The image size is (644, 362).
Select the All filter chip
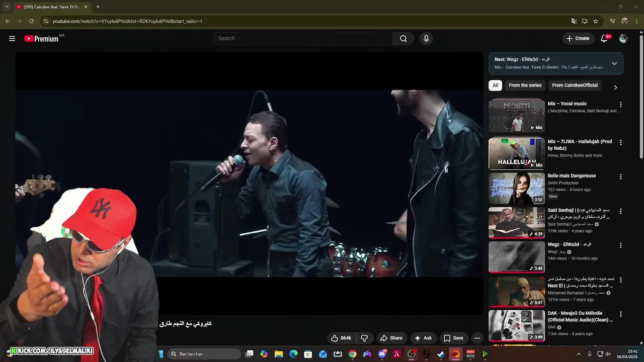pyautogui.click(x=495, y=85)
